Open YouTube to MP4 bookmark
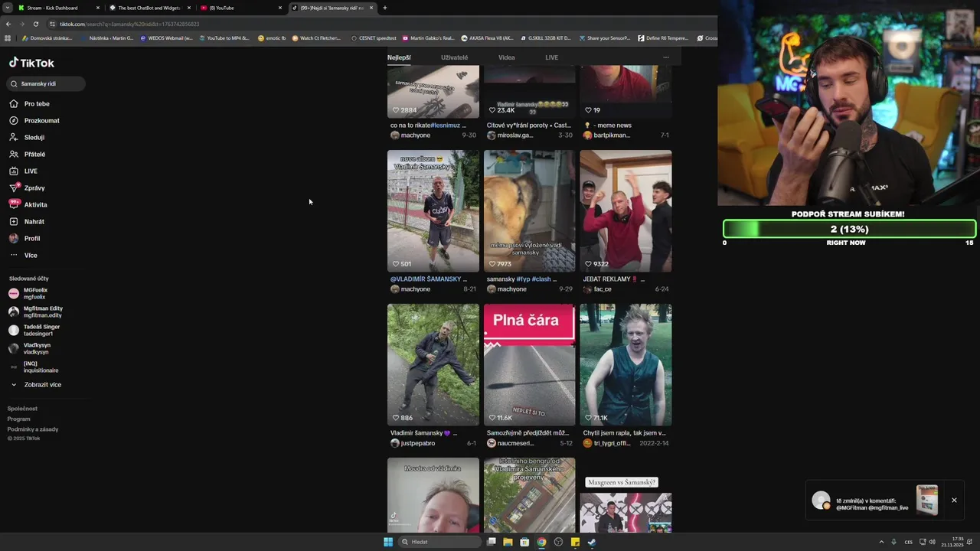980x551 pixels. [x=224, y=37]
